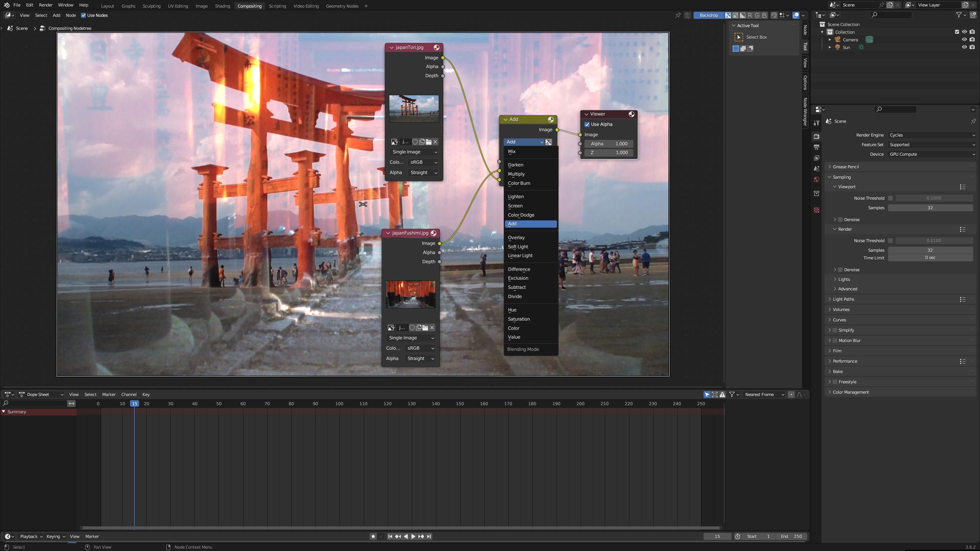
Task: Choose Overlay in the Blending Mode list
Action: 530,238
